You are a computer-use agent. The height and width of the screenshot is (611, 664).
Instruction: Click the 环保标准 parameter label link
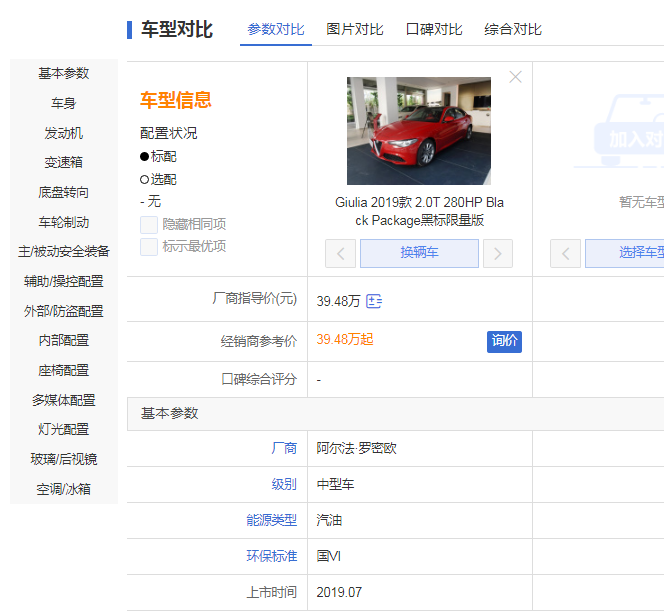pyautogui.click(x=271, y=556)
